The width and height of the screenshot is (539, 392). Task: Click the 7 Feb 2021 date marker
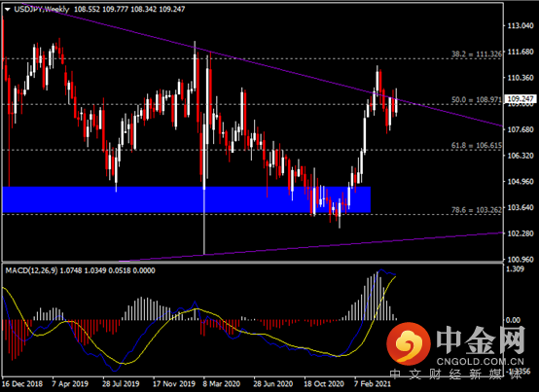[x=373, y=383]
